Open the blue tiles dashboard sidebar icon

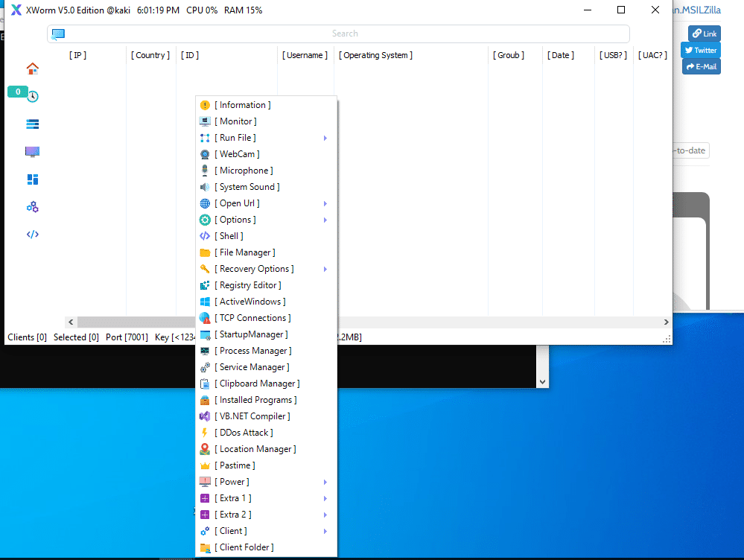coord(32,179)
